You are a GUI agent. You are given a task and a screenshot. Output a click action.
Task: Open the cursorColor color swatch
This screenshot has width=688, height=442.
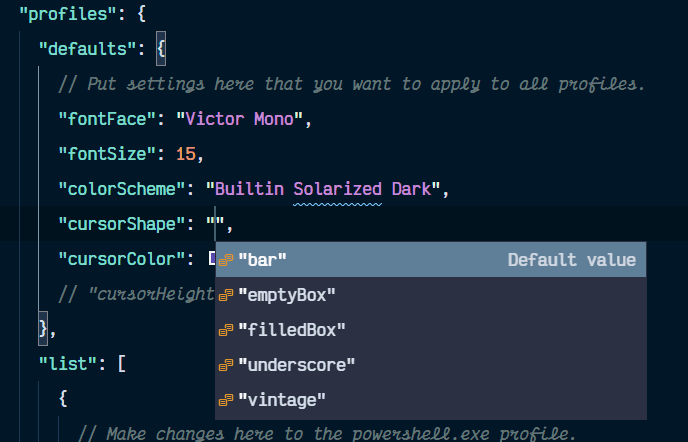[x=212, y=259]
